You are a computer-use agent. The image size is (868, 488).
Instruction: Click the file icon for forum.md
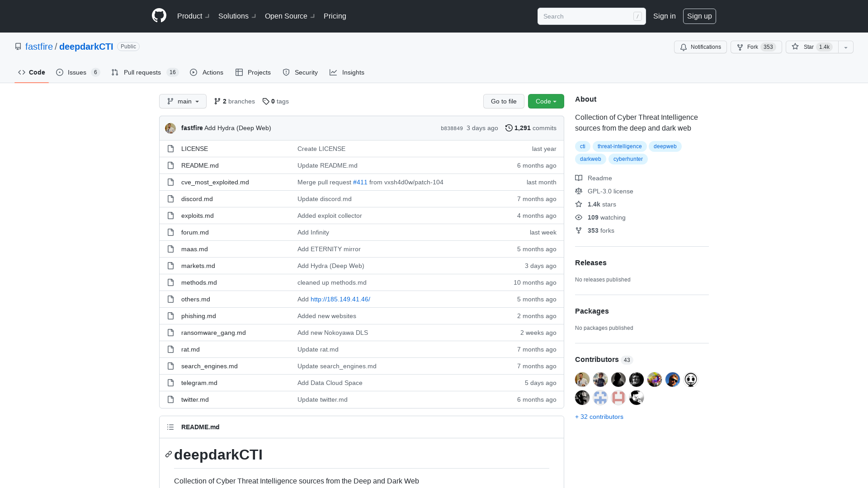pyautogui.click(x=170, y=232)
